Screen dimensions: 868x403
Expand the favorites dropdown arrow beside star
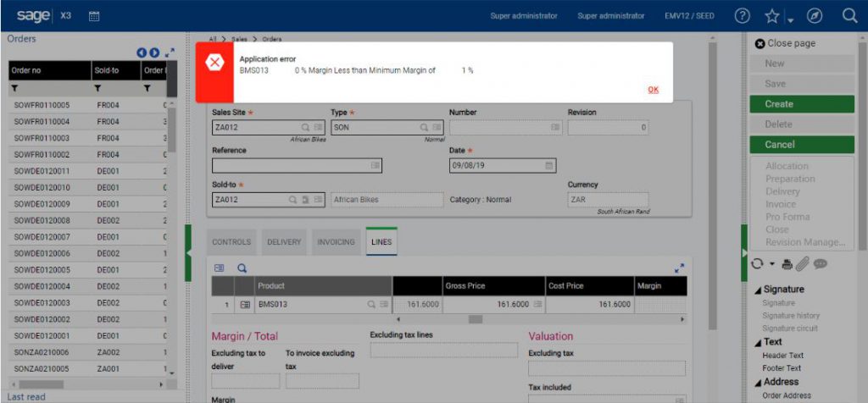(x=791, y=20)
